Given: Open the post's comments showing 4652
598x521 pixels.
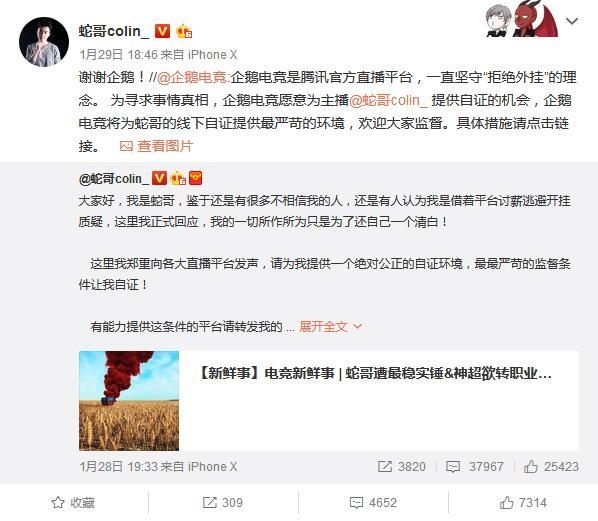Looking at the screenshot, I should click(373, 502).
